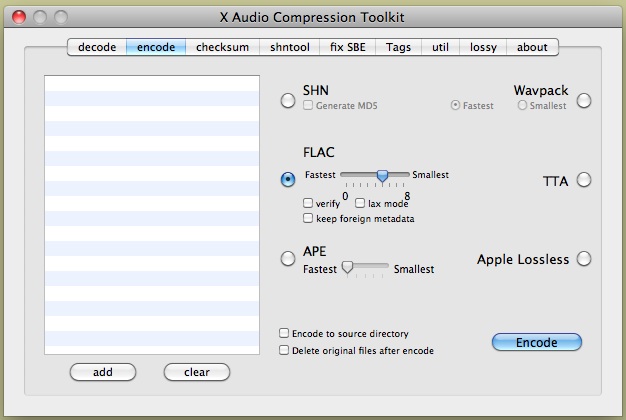
Task: Enable Delete original files after encode
Action: (x=285, y=351)
